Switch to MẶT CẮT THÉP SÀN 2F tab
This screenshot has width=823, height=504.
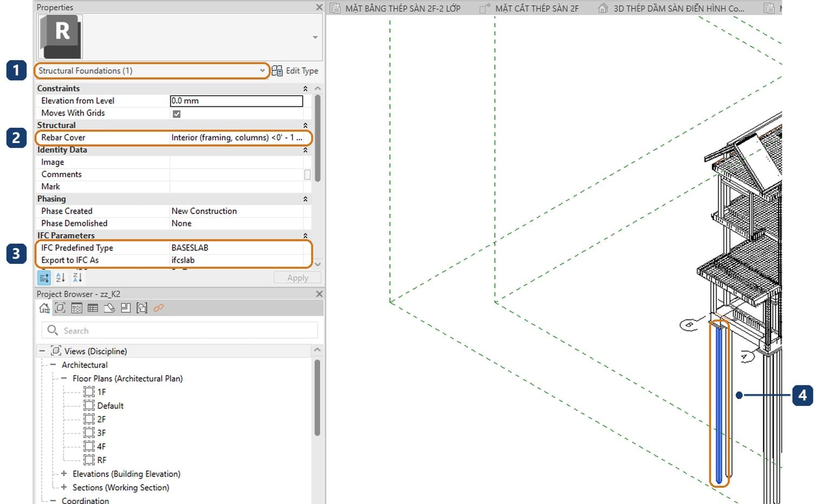(530, 8)
